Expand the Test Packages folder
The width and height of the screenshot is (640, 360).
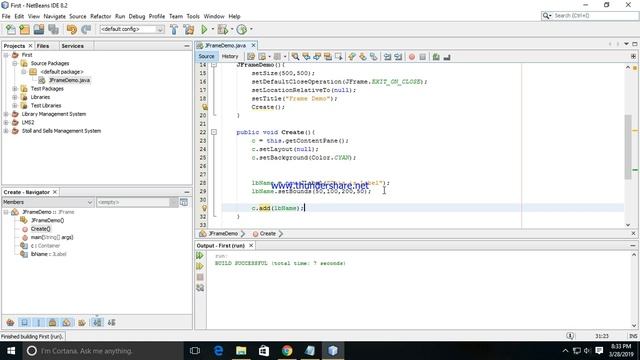(15, 89)
